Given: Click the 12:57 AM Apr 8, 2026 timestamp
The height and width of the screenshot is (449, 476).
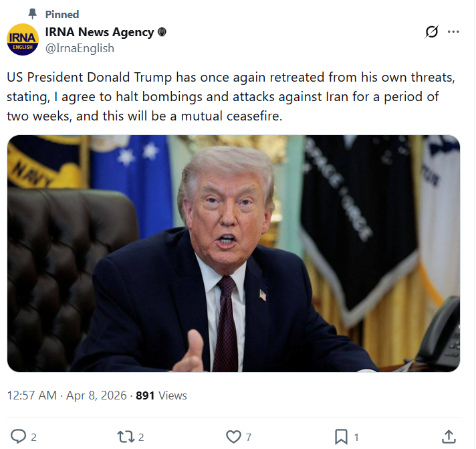Looking at the screenshot, I should tap(67, 395).
